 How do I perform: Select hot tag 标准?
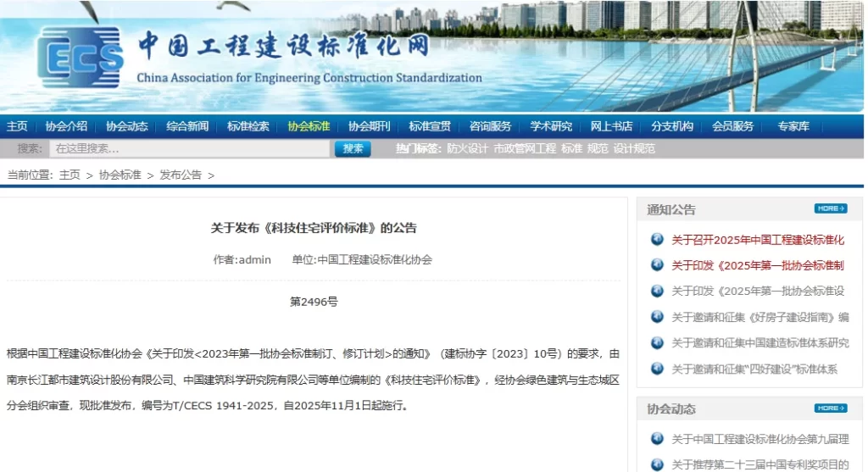coord(572,148)
